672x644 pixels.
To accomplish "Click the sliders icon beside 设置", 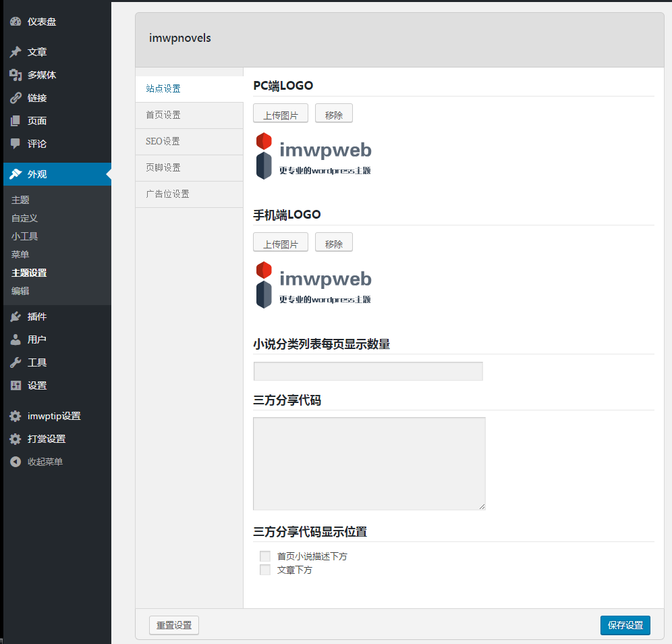I will click(16, 385).
